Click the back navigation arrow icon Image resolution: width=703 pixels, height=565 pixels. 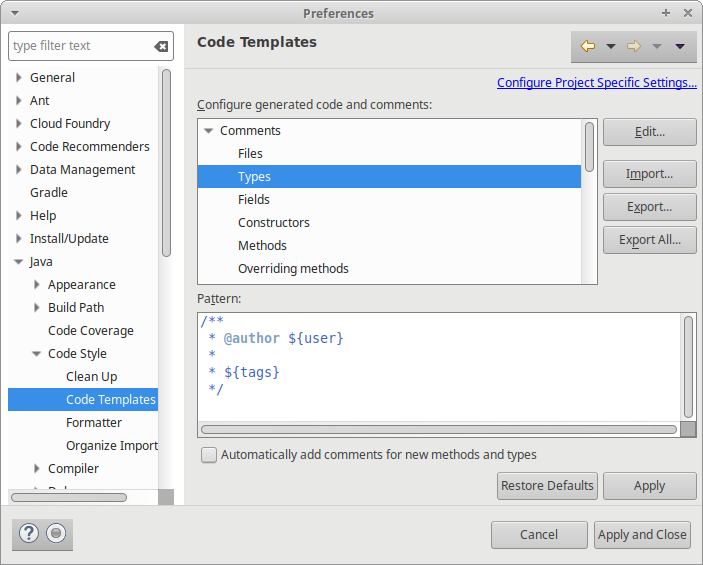588,46
